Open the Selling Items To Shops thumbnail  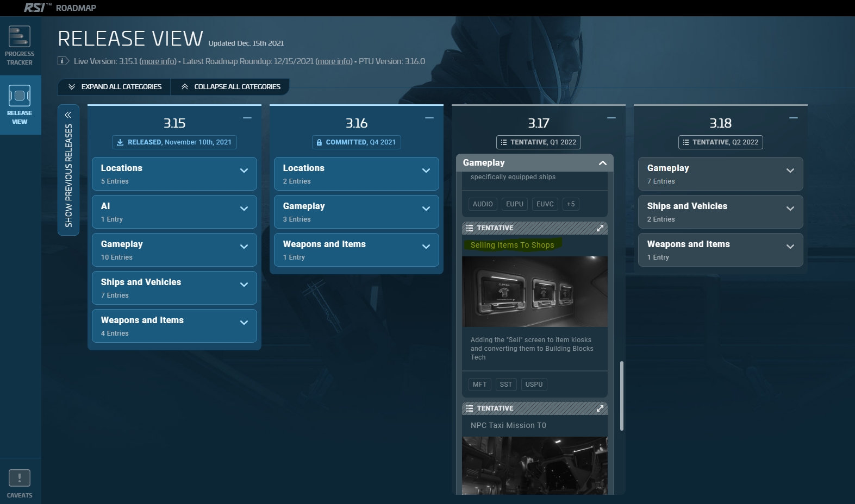534,292
